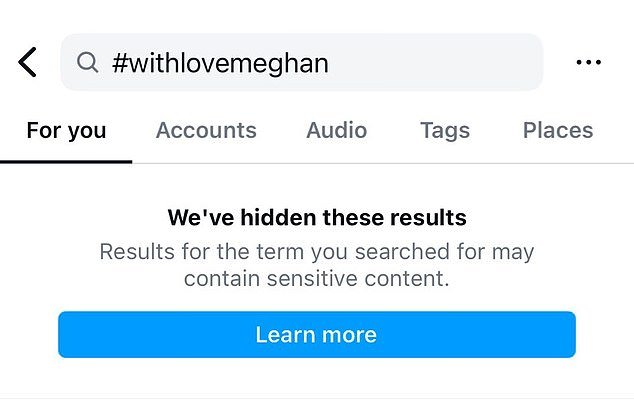
Task: Click the ellipsis icon beside search bar
Action: (588, 62)
